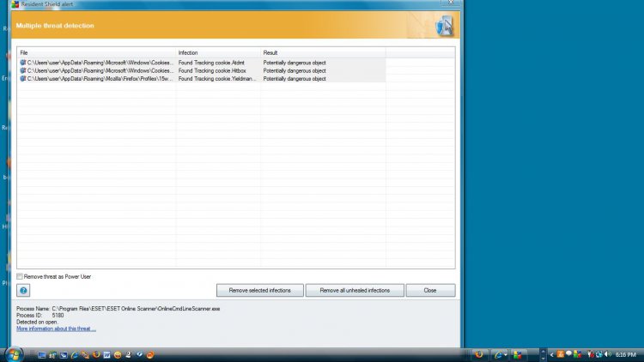
Task: Click file icon of the Hitbox cookie row
Action: tap(23, 70)
